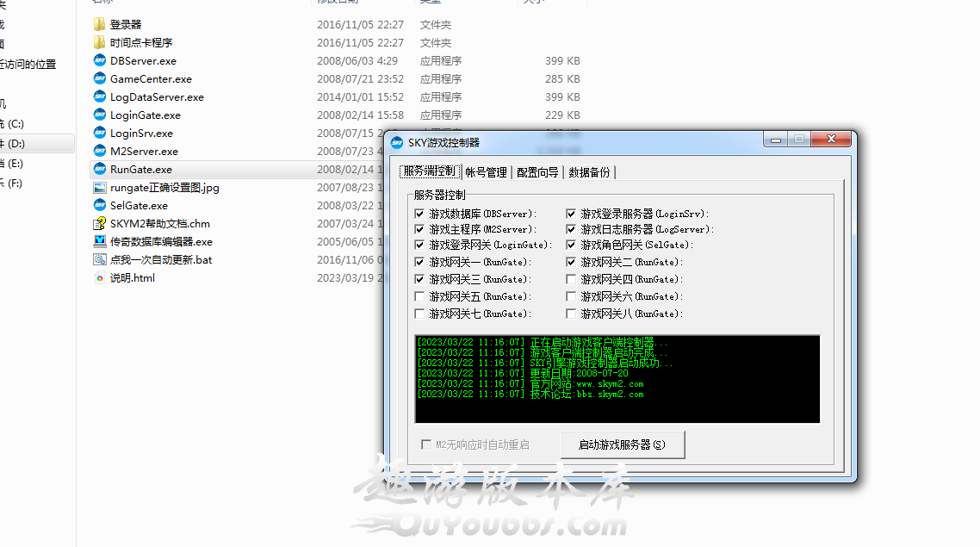Viewport: 980px width, 547px height.
Task: Click file name LogDataServer.exe
Action: pos(157,96)
